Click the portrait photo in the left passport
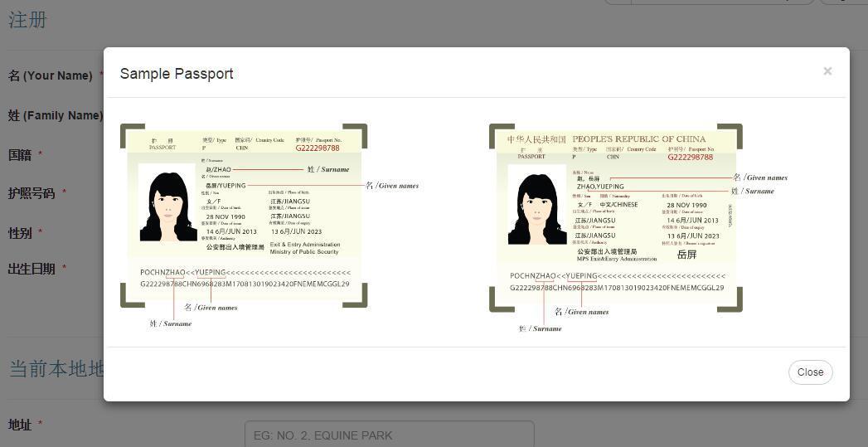This screenshot has width=868, height=447. pyautogui.click(x=167, y=202)
